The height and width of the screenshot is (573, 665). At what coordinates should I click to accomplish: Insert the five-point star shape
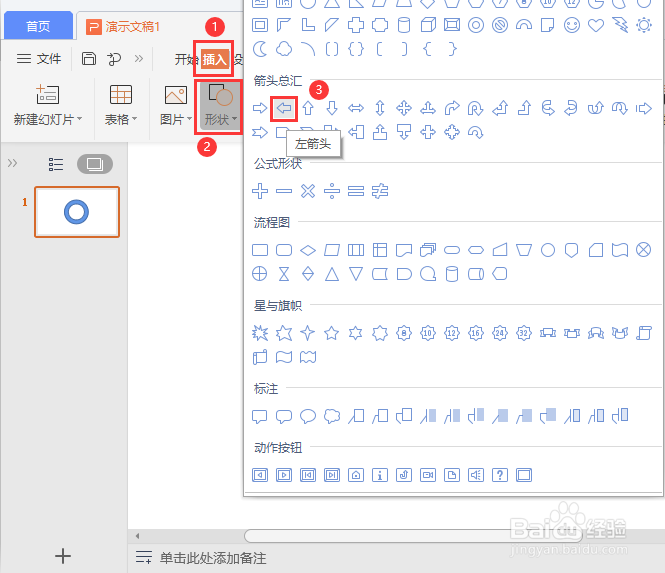[x=332, y=333]
